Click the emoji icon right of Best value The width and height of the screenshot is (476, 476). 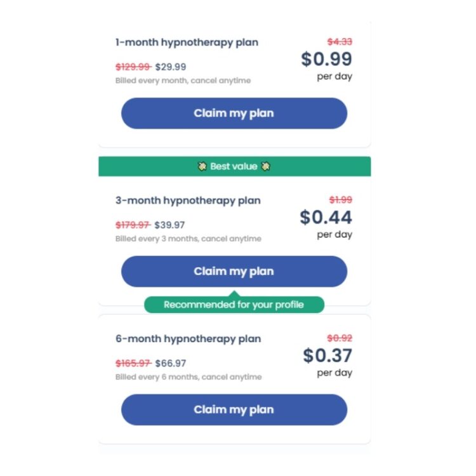[266, 166]
